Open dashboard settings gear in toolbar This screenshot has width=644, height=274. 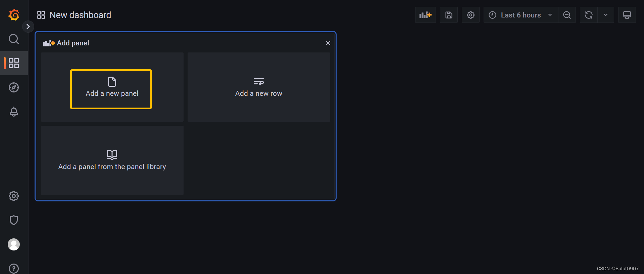point(470,15)
